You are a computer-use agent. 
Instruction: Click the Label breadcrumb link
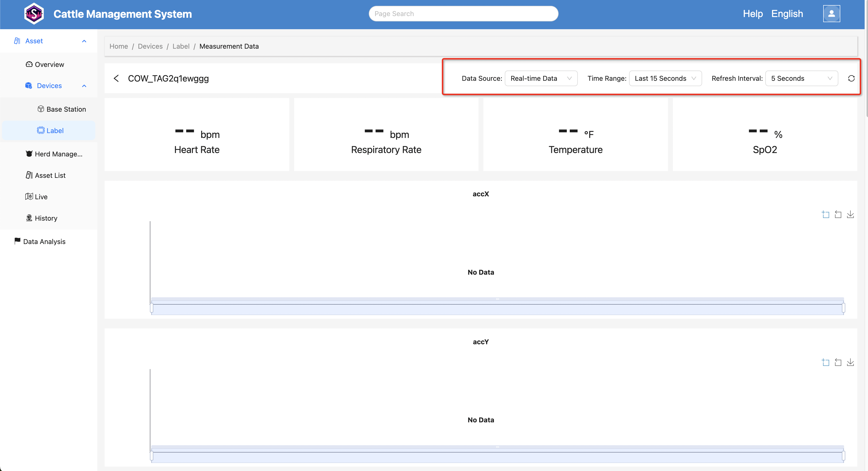[181, 46]
